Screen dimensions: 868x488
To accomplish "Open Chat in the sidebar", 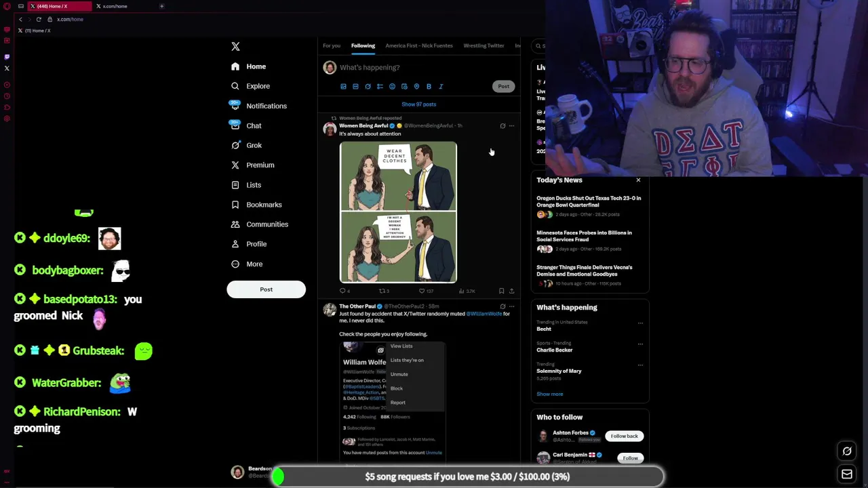I will 245,125.
